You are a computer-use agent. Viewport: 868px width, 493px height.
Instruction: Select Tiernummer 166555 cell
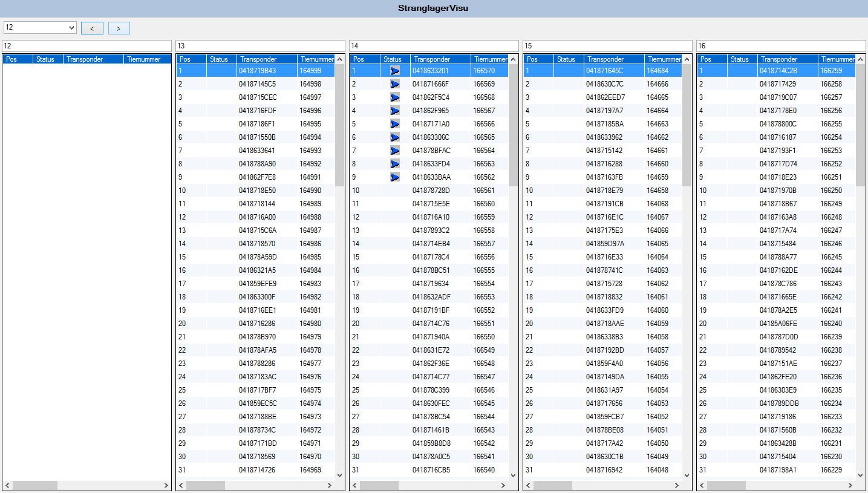tap(489, 270)
